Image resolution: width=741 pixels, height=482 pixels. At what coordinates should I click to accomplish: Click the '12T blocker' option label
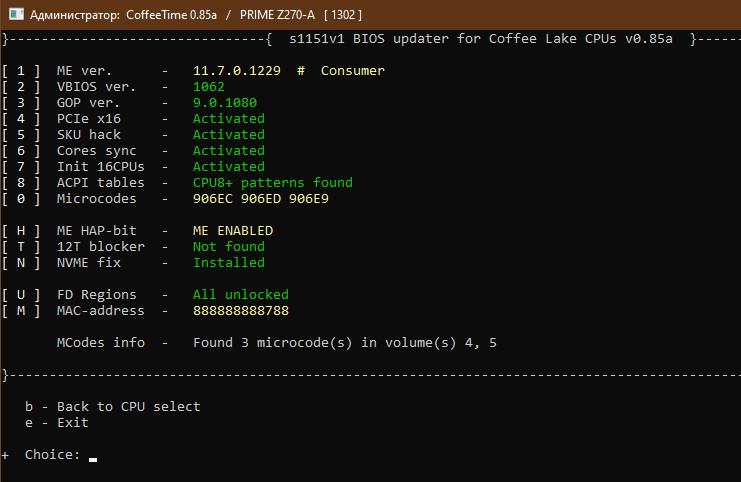pyautogui.click(x=101, y=247)
